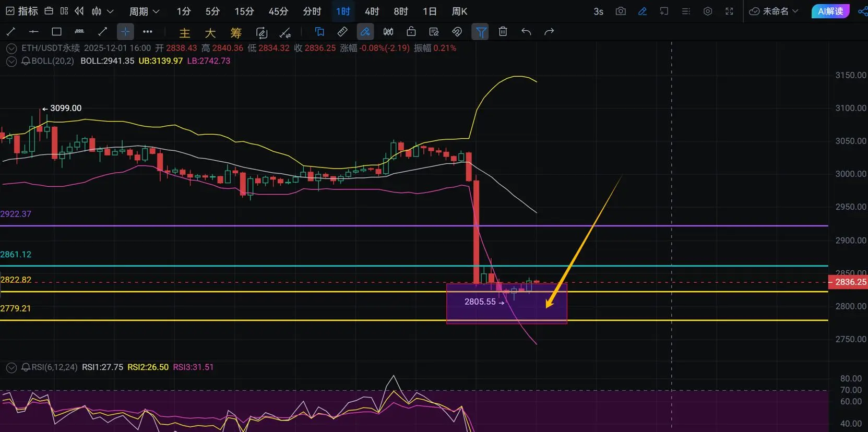This screenshot has height=432, width=868.
Task: Switch to the 分时 time-sharing view
Action: (312, 11)
